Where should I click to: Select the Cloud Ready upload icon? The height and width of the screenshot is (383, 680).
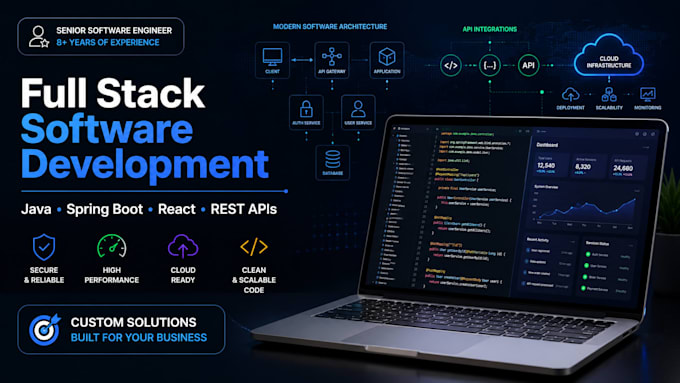coord(183,246)
